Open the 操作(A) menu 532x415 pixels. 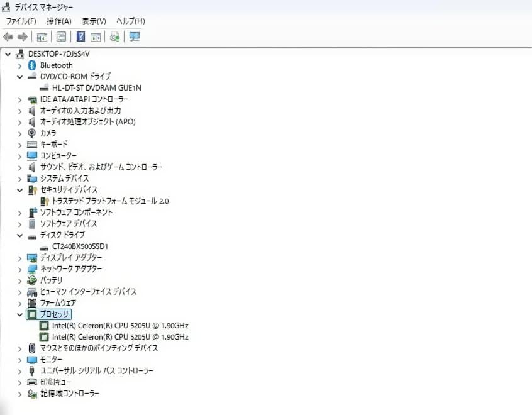59,21
